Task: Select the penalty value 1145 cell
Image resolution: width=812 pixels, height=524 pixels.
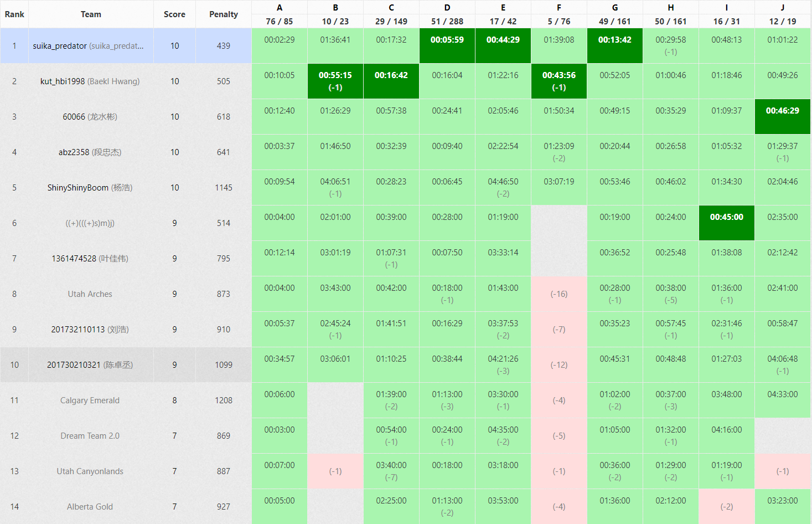Action: coord(224,188)
